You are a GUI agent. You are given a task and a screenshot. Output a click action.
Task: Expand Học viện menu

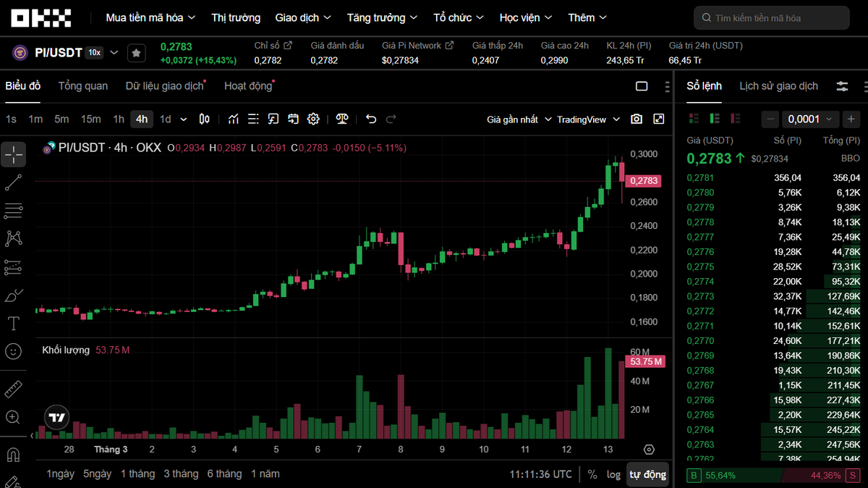point(526,17)
